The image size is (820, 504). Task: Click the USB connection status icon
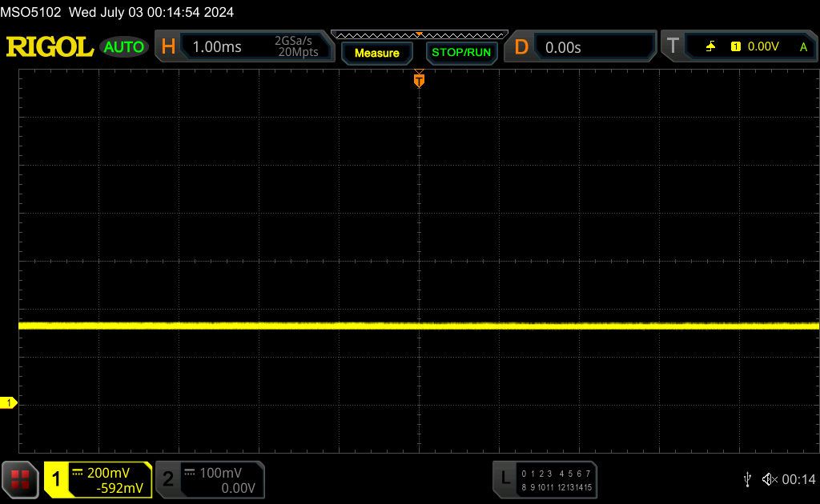(x=748, y=479)
